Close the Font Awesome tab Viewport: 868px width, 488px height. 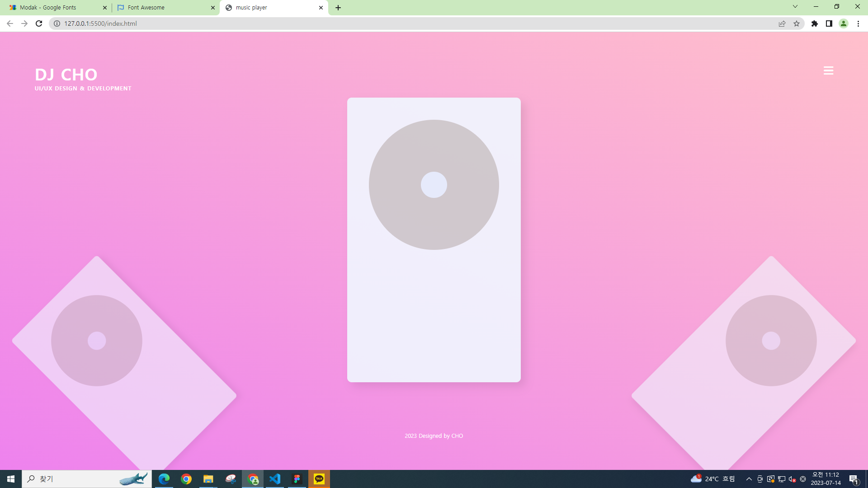(213, 8)
